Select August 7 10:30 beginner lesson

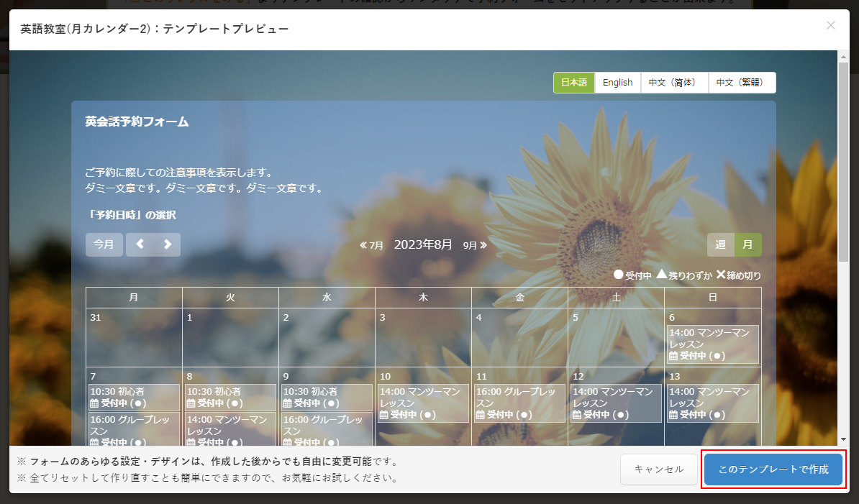tap(133, 397)
